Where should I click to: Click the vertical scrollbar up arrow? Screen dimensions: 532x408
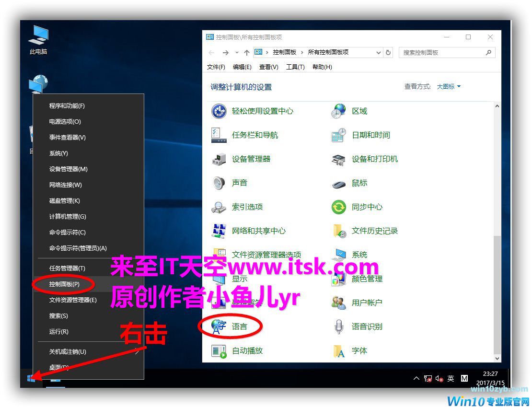coord(497,106)
